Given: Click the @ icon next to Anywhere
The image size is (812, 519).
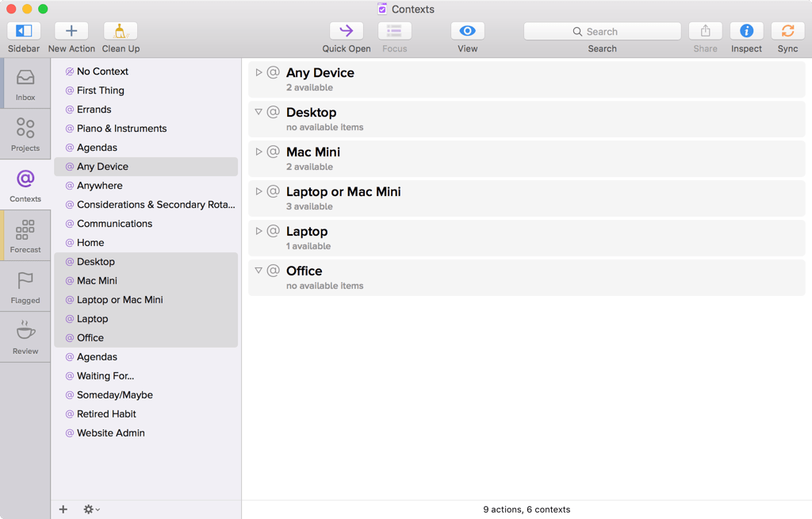Looking at the screenshot, I should [70, 186].
